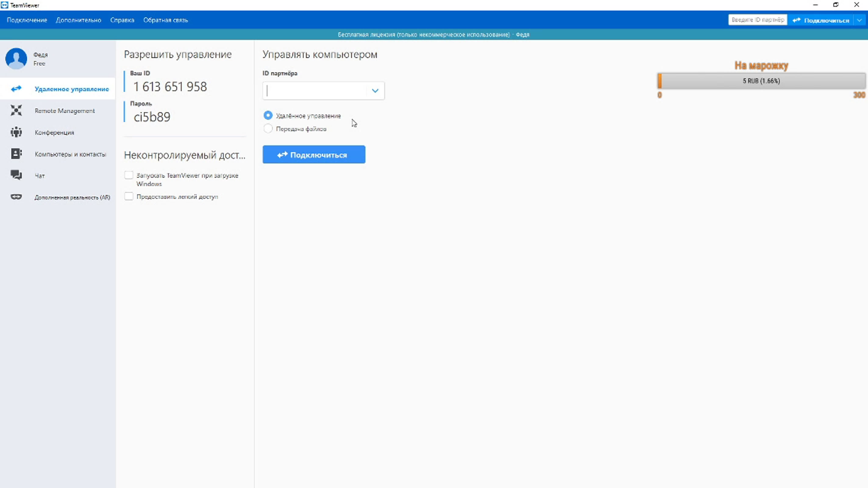Click the Неконтролируемый доступ heading

pos(185,155)
